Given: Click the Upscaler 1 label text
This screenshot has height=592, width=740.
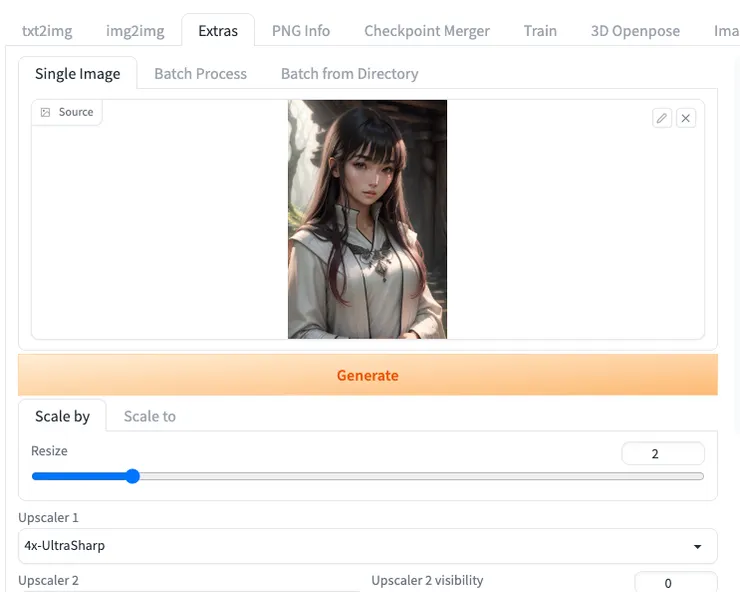Looking at the screenshot, I should pyautogui.click(x=48, y=517).
